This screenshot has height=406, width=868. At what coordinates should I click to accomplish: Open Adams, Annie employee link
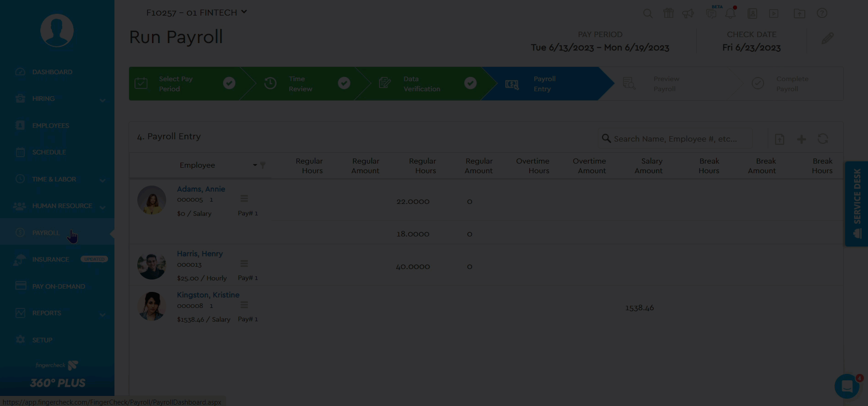click(x=201, y=189)
